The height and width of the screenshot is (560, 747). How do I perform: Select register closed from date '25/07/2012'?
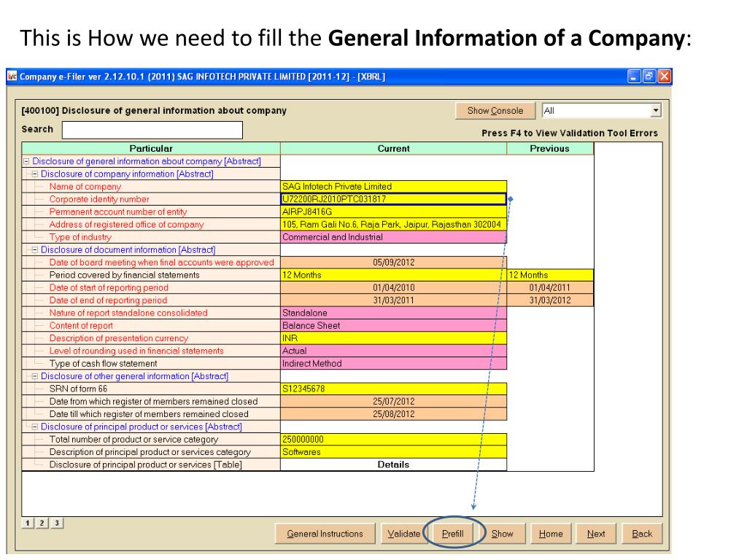tap(393, 402)
